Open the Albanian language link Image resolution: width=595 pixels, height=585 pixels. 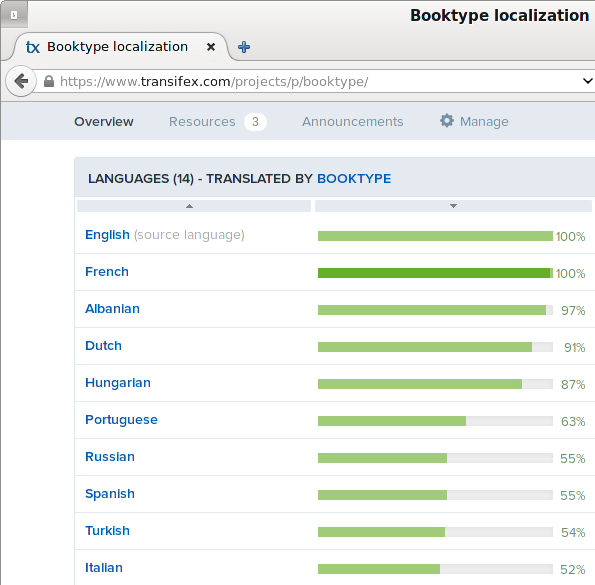112,308
